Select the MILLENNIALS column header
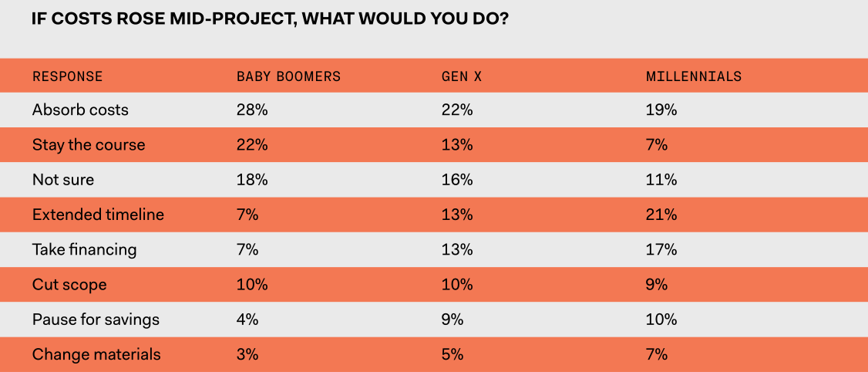The height and width of the screenshot is (372, 868). (x=694, y=76)
